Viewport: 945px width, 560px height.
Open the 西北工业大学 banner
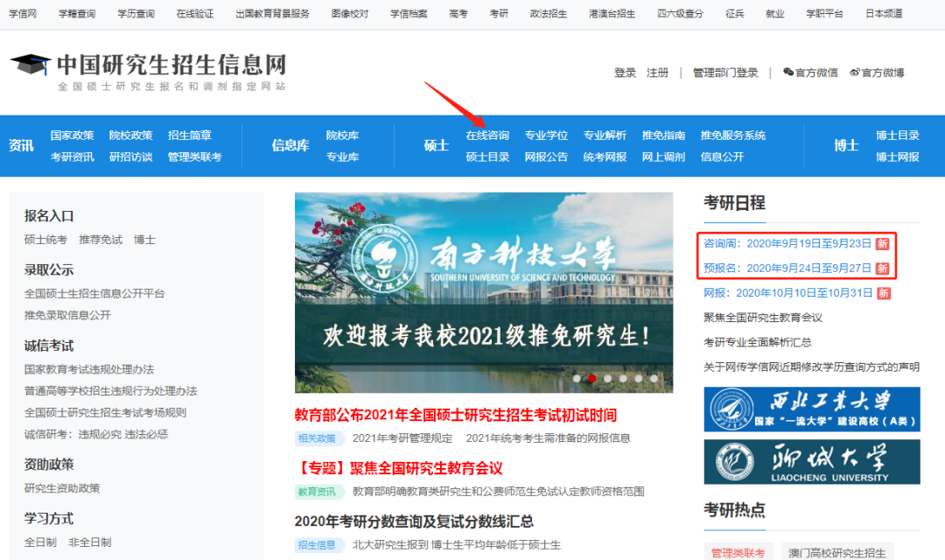[x=811, y=409]
